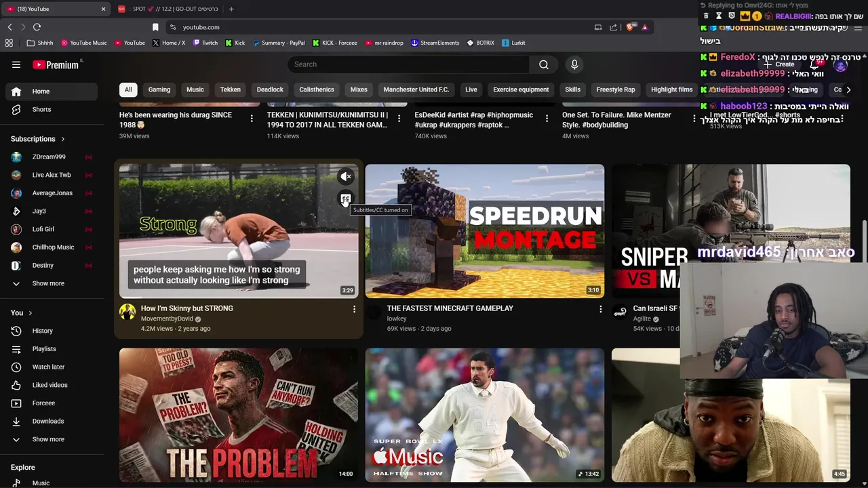Click the search magnifier button
868x488 pixels.
(544, 64)
